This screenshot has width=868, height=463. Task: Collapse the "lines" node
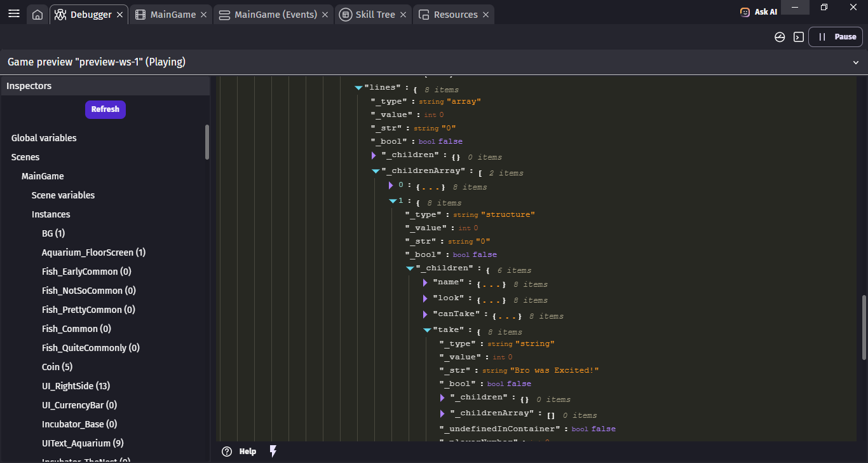(358, 88)
